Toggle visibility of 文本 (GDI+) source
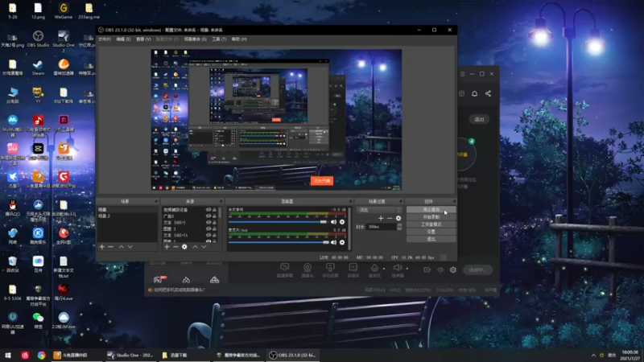Screen dimensions: 644x362 pyautogui.click(x=208, y=223)
